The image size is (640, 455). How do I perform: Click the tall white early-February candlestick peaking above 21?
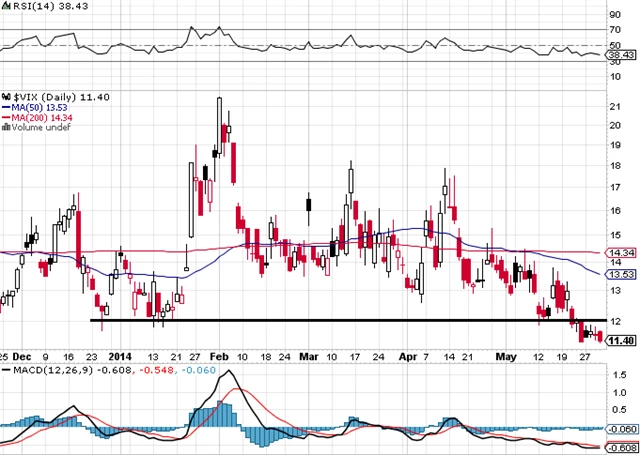pos(220,127)
